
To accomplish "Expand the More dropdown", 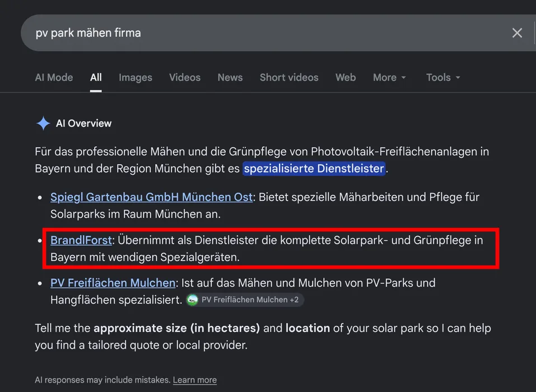I will pyautogui.click(x=389, y=78).
